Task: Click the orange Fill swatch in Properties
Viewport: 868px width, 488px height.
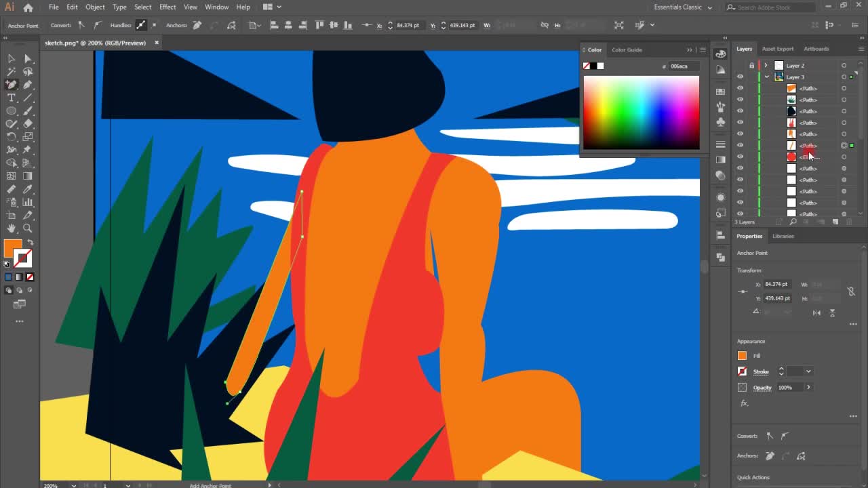Action: (x=742, y=356)
